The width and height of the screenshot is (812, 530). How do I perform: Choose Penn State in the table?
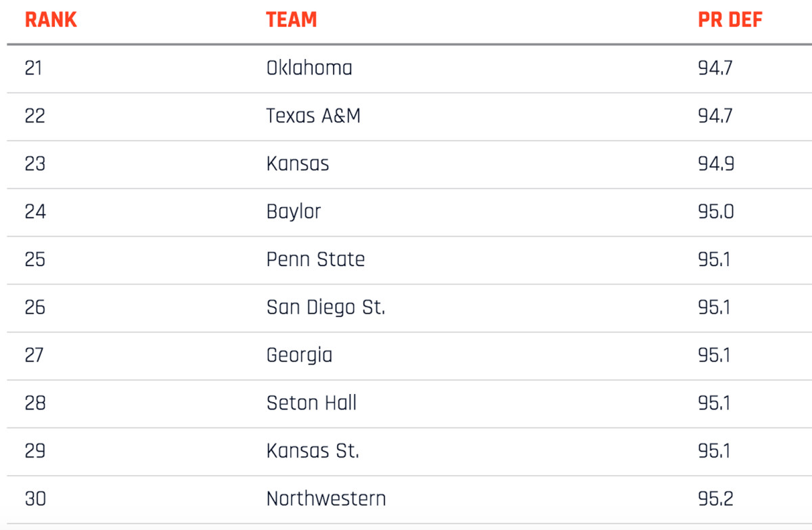tap(315, 259)
